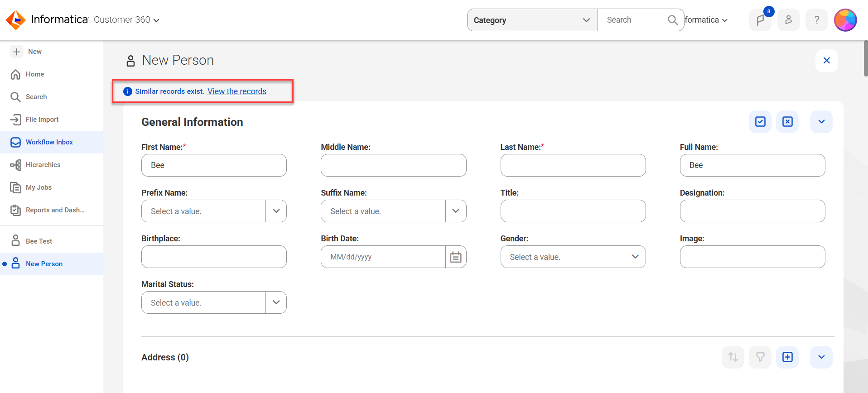The width and height of the screenshot is (868, 393).
Task: Go to Home in sidebar
Action: [x=51, y=74]
